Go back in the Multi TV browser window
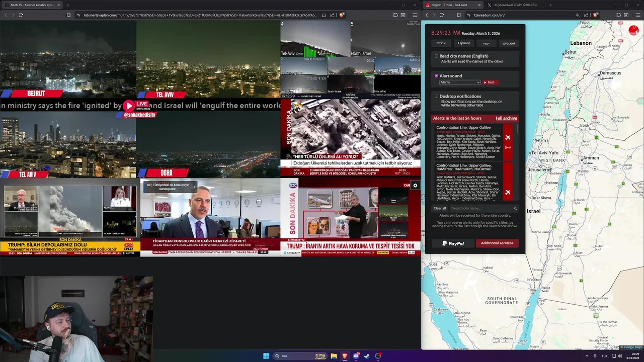The image size is (644, 362). pos(6,15)
